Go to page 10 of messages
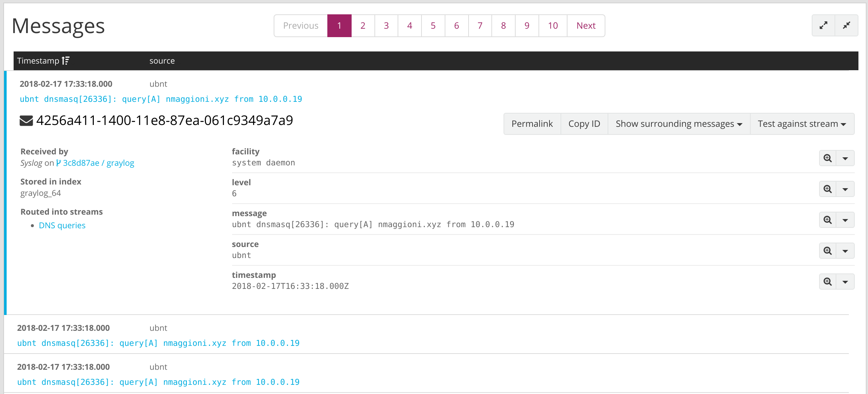This screenshot has height=394, width=868. (x=553, y=26)
